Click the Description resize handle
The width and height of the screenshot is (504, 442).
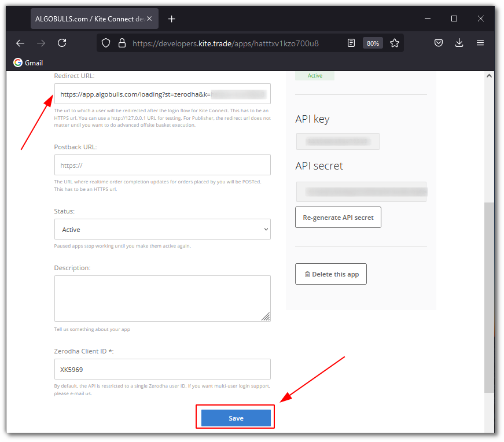tap(266, 316)
